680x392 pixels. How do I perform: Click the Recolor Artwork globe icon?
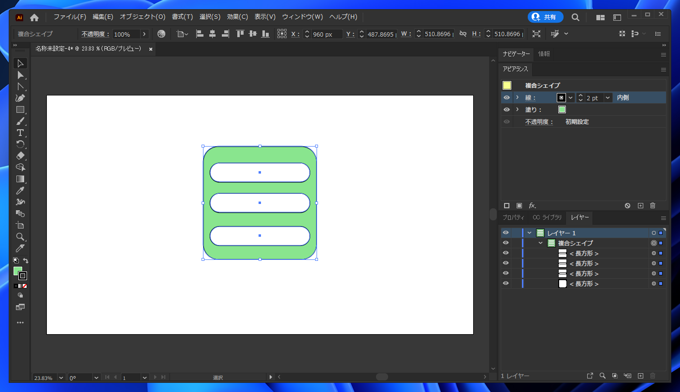(161, 34)
